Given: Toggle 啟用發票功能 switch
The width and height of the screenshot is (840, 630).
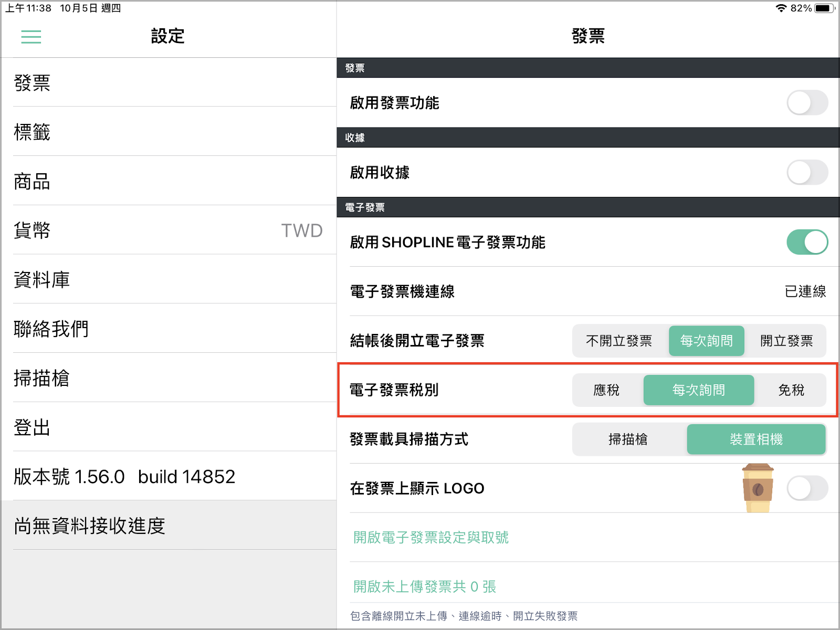Looking at the screenshot, I should pyautogui.click(x=807, y=102).
